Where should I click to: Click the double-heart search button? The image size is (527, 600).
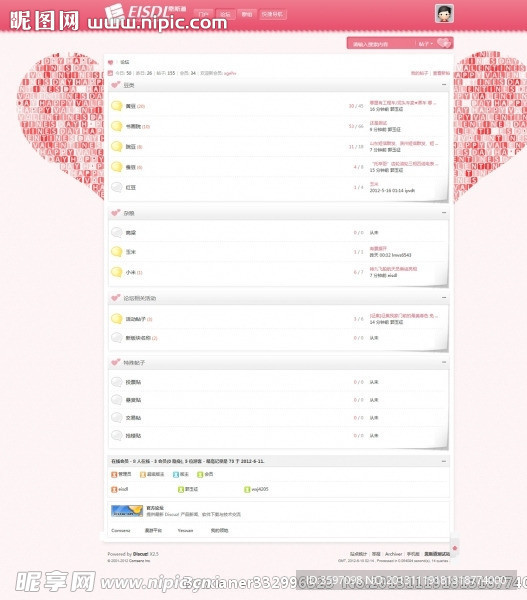[x=444, y=43]
